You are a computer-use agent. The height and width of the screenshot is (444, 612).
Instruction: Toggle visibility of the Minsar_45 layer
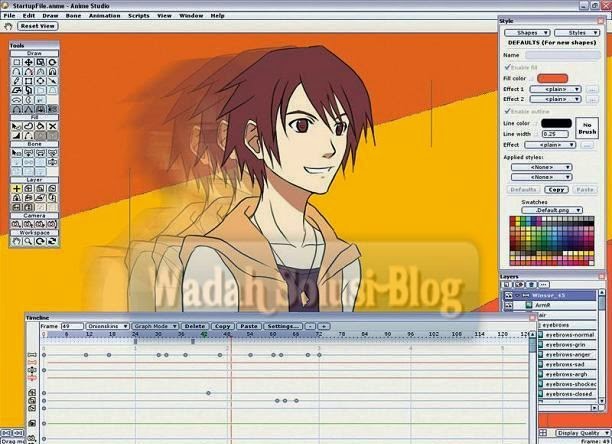coord(509,296)
